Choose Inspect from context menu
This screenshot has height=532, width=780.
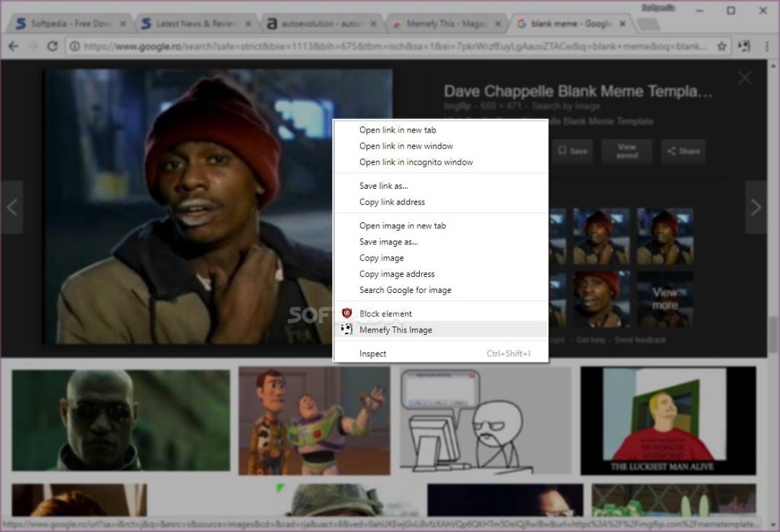pos(441,353)
